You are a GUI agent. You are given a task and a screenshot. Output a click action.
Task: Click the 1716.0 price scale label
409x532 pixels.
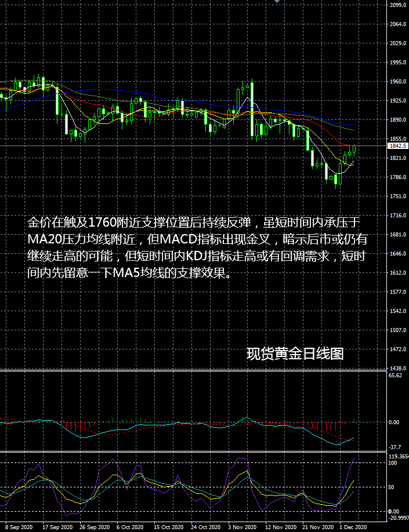(x=398, y=216)
